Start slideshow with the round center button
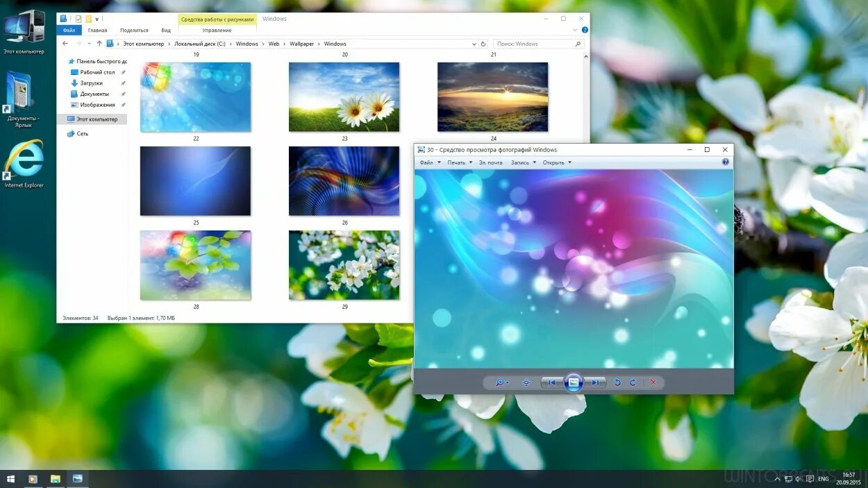The image size is (868, 488). (x=574, y=382)
